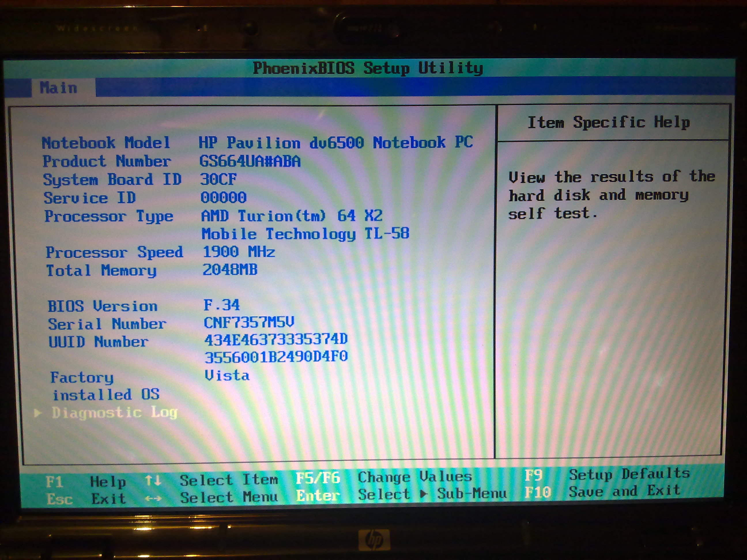Open the Diagnostic Log sub-menu

[114, 413]
